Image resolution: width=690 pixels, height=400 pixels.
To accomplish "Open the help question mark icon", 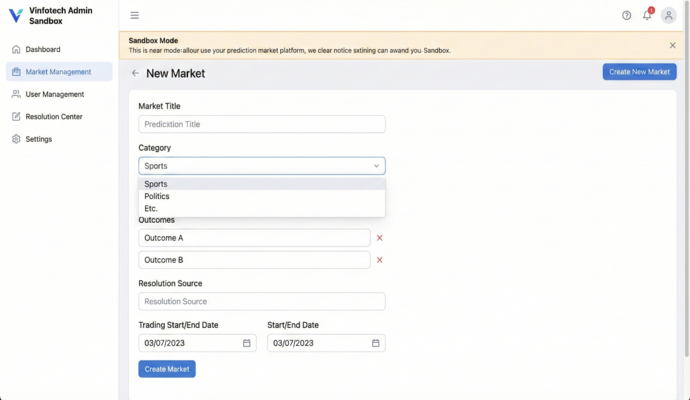I will pos(626,15).
